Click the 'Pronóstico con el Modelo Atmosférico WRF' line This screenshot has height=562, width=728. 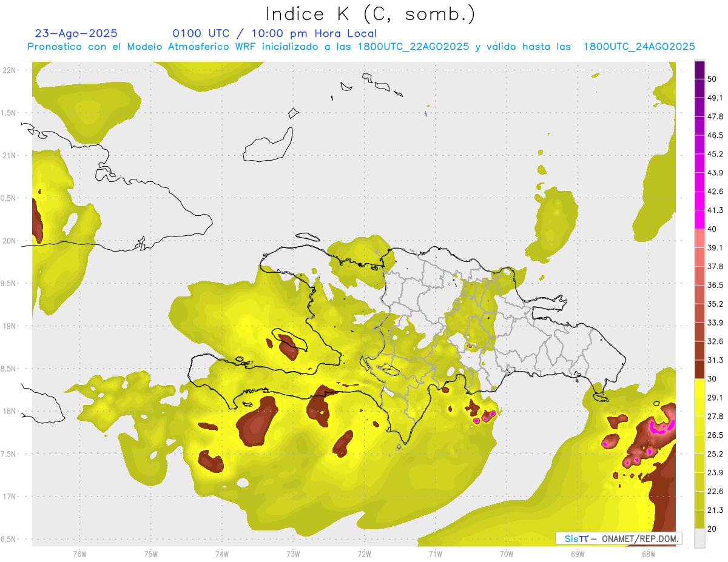[x=361, y=47]
